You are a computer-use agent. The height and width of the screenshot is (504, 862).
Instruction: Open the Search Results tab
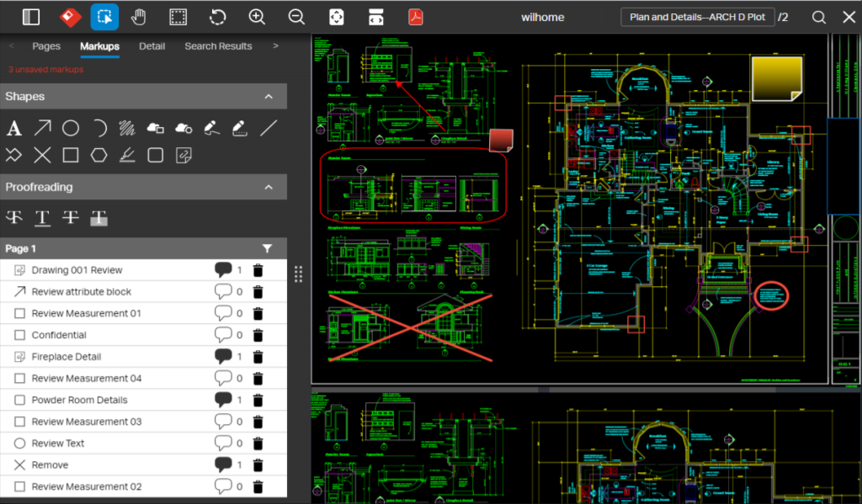click(x=218, y=46)
